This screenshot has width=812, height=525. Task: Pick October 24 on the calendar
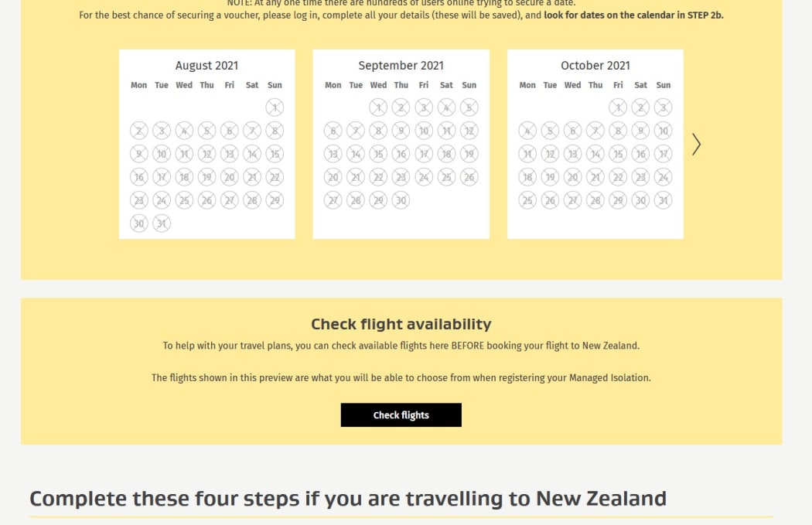(x=663, y=177)
